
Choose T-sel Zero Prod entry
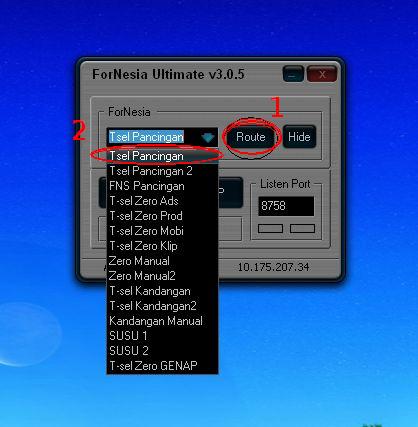point(162,216)
